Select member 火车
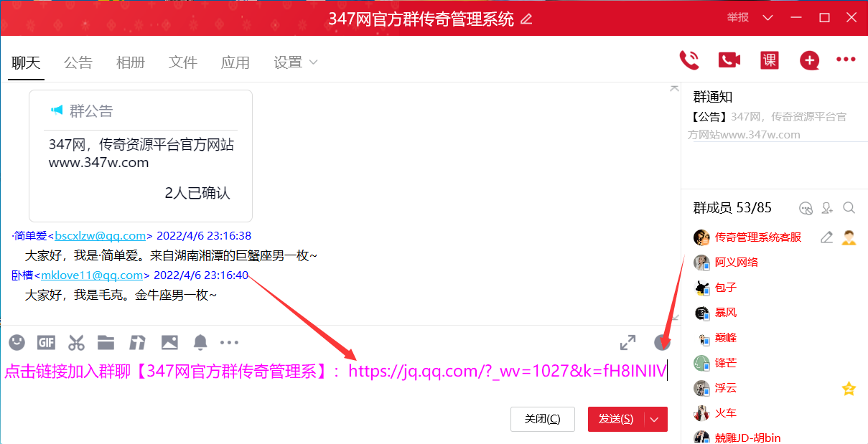Image resolution: width=868 pixels, height=444 pixels. pyautogui.click(x=726, y=413)
